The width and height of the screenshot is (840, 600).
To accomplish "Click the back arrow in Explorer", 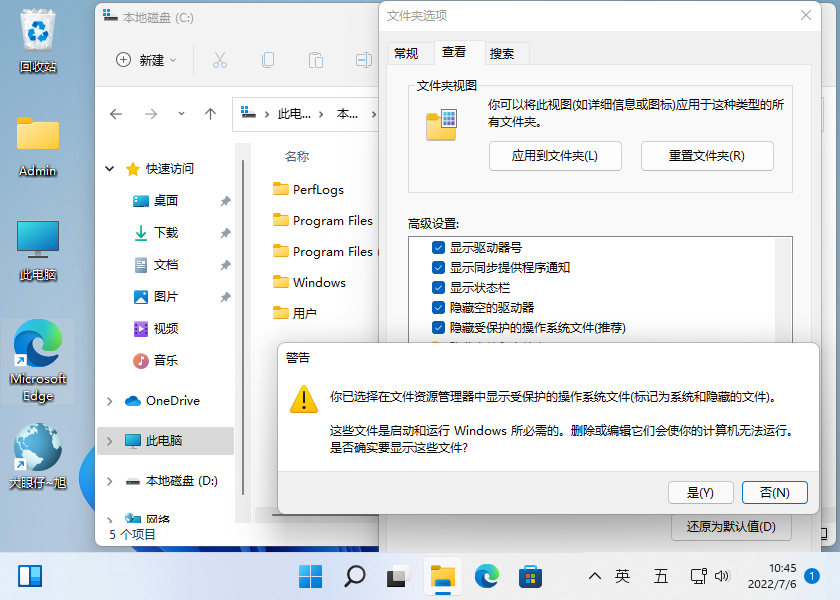I will click(x=116, y=114).
